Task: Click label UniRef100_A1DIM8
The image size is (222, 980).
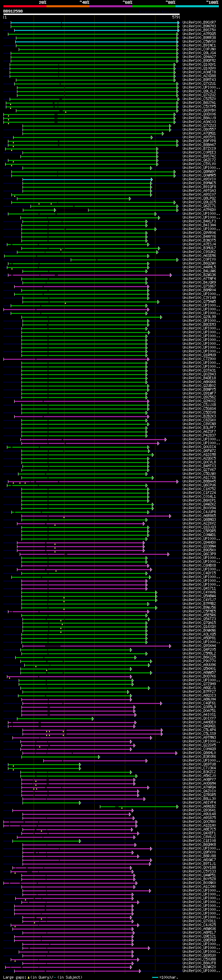Action: [199, 455]
